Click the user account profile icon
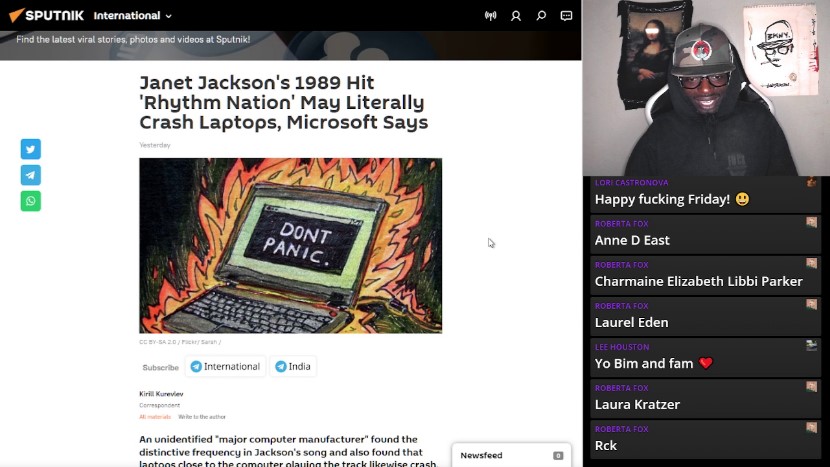Image resolution: width=830 pixels, height=467 pixels. pos(516,16)
